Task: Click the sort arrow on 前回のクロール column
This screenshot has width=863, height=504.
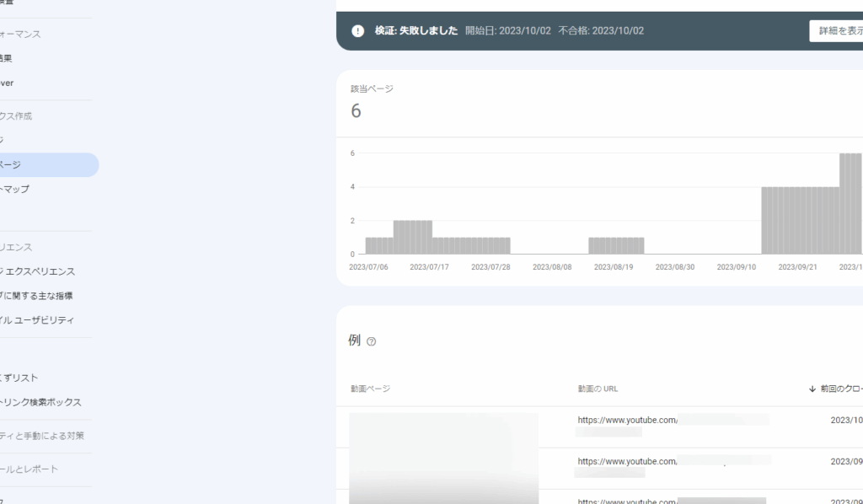Action: pos(812,389)
